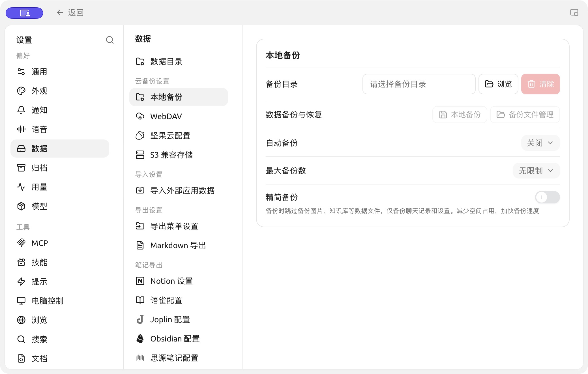Toggle the 精简备份 switch
The height and width of the screenshot is (374, 588).
(548, 197)
